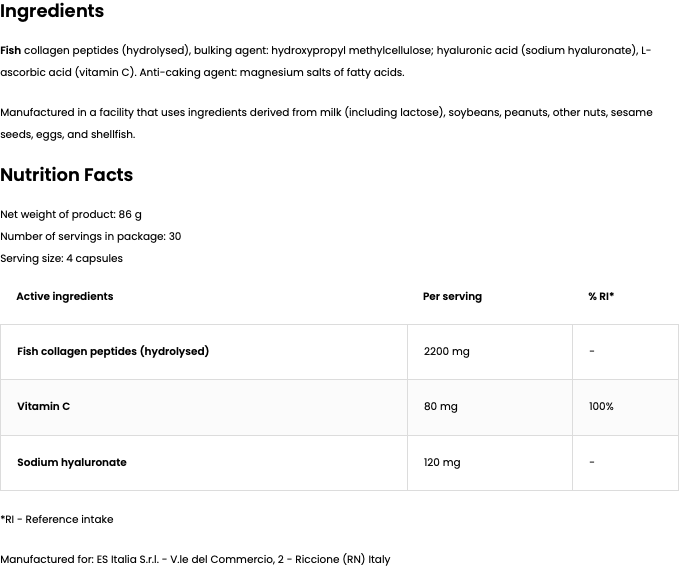682x571 pixels.
Task: Select the Vitamin C row label
Action: point(43,406)
